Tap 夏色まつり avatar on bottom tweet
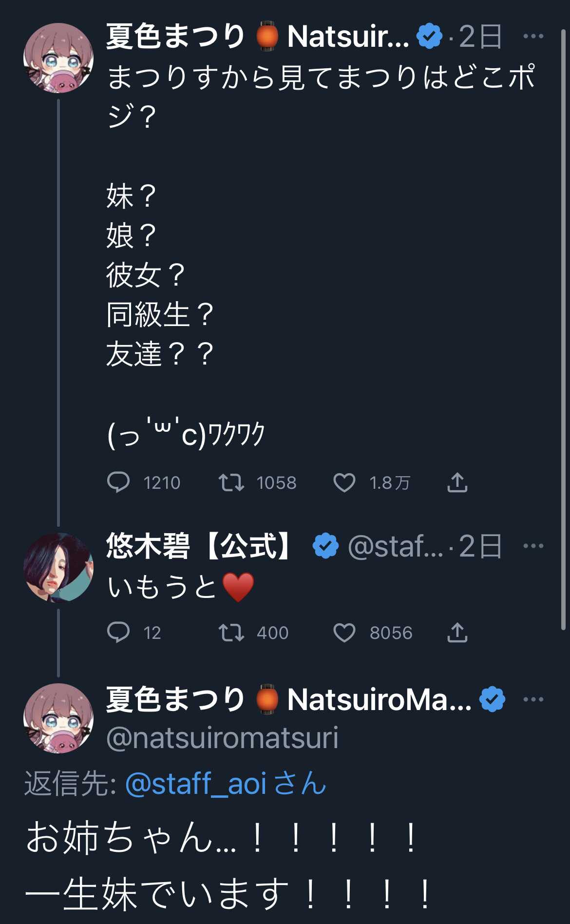 pyautogui.click(x=58, y=718)
